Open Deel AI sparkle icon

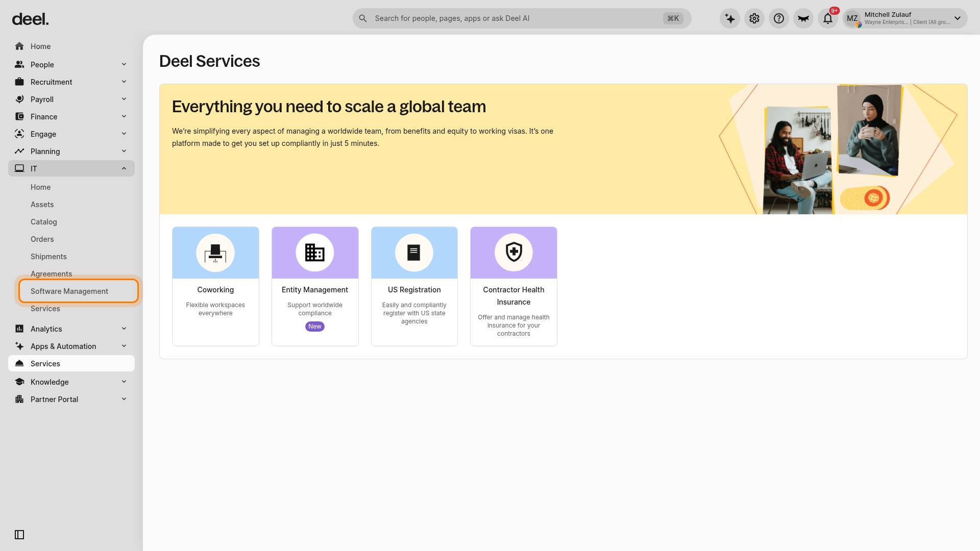point(730,18)
